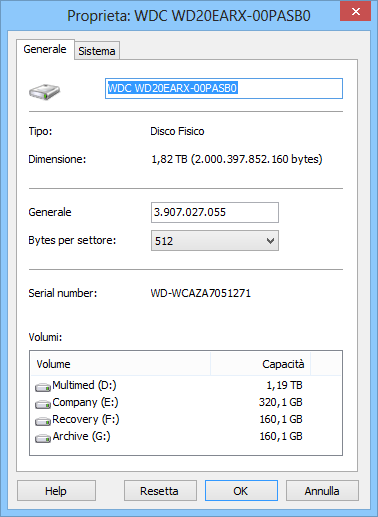Click the Volumi: label
This screenshot has width=378, height=517.
pos(45,337)
